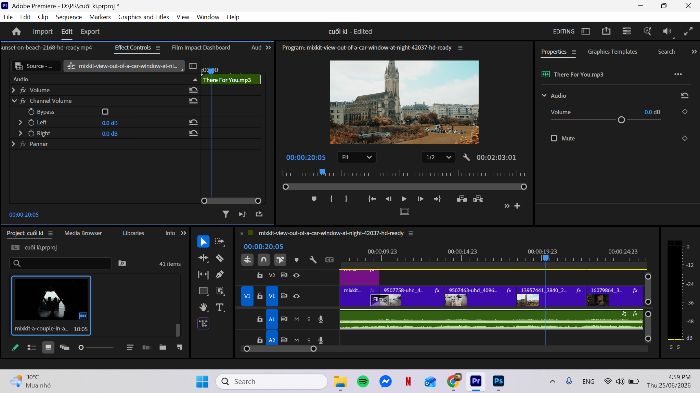Click the timeline playhead marker
Image resolution: width=700 pixels, height=393 pixels.
(545, 258)
